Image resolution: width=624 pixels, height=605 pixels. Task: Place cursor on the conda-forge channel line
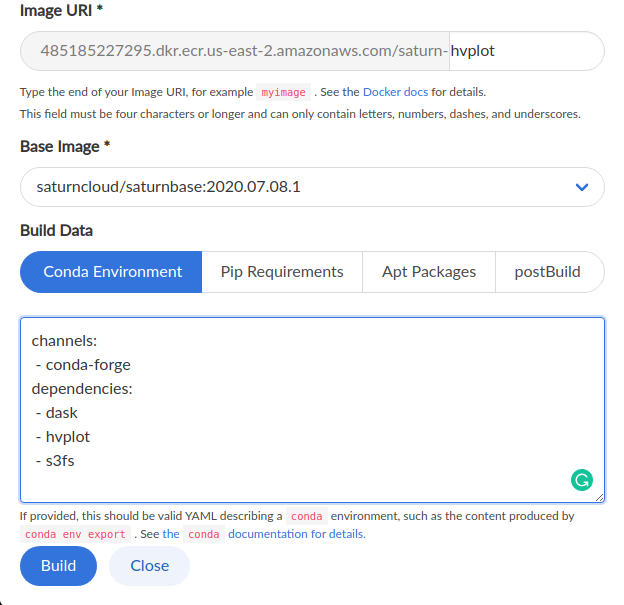coord(83,365)
